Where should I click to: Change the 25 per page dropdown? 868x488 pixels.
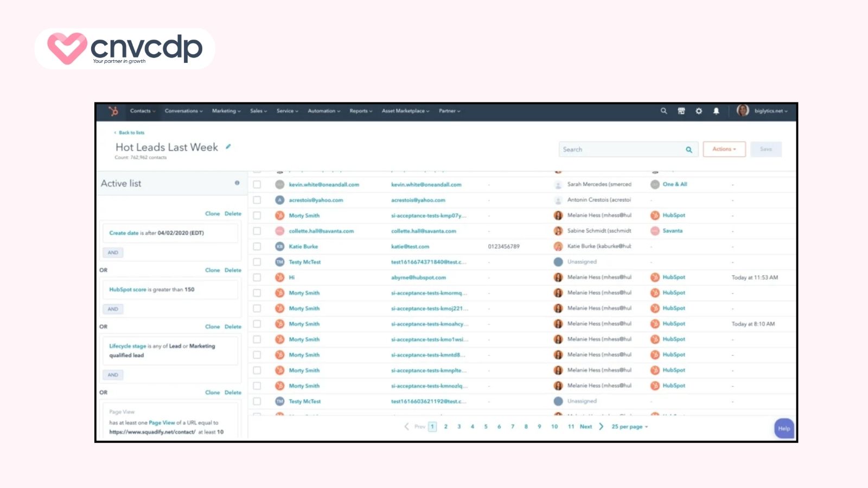pos(630,427)
